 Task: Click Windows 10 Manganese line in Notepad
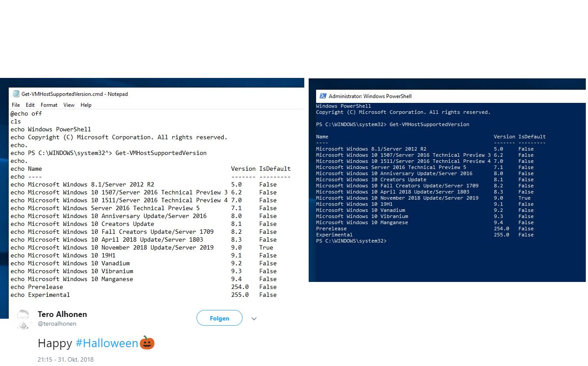pyautogui.click(x=144, y=279)
